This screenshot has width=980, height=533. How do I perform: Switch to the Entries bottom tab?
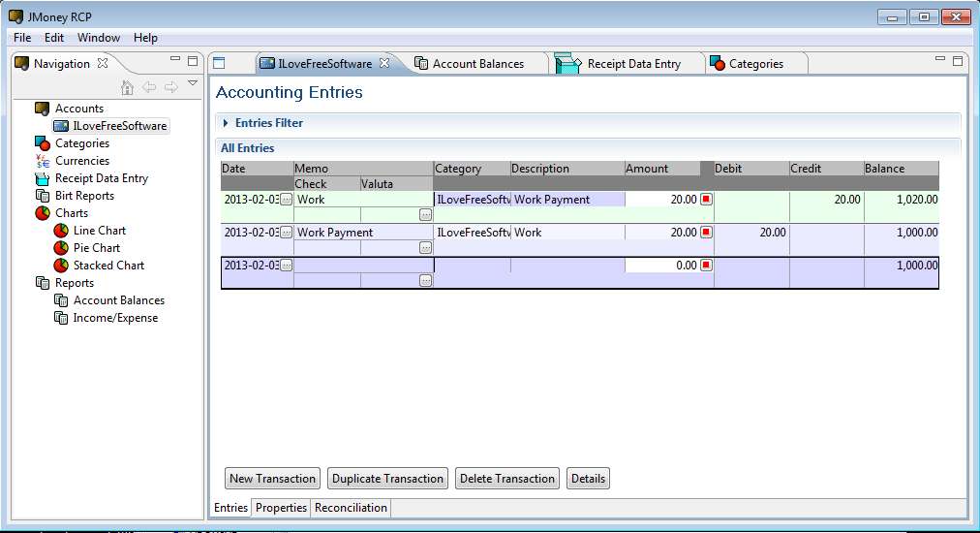230,508
